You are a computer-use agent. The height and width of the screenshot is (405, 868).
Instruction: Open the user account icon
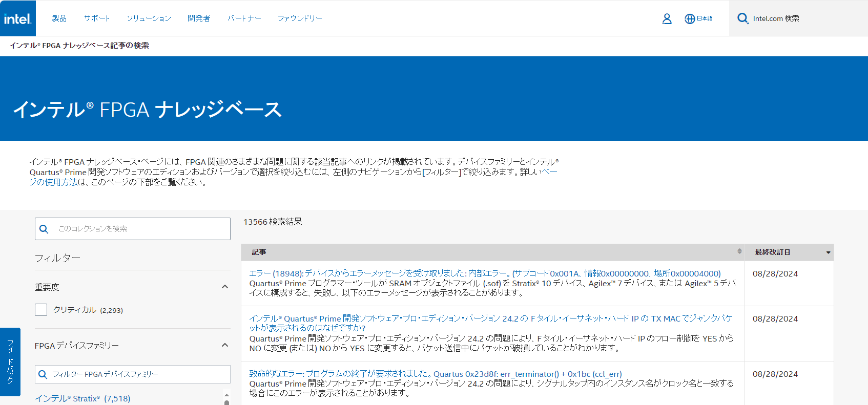pyautogui.click(x=667, y=19)
